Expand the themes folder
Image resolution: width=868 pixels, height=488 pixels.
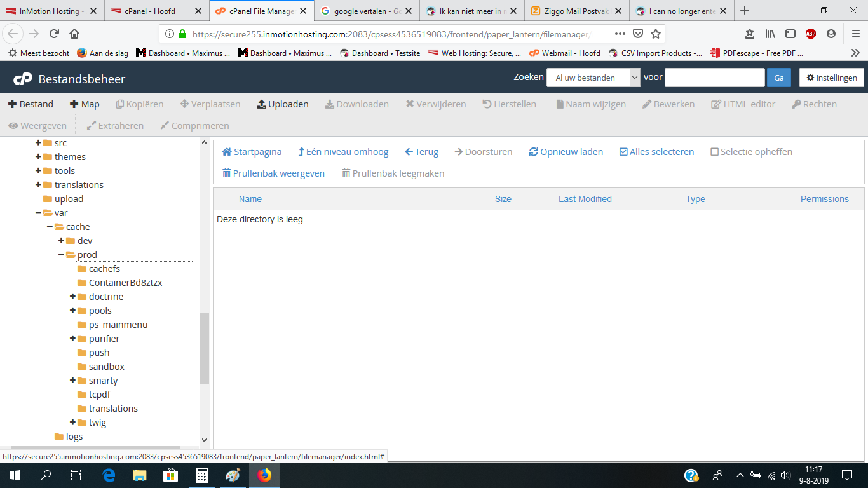pos(39,157)
